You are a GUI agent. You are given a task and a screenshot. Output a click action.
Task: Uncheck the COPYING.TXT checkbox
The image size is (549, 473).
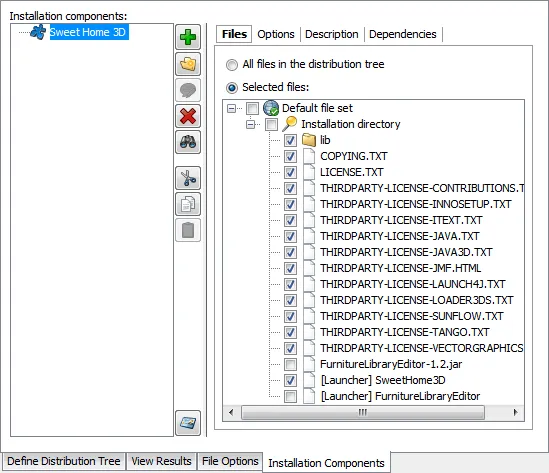click(290, 156)
